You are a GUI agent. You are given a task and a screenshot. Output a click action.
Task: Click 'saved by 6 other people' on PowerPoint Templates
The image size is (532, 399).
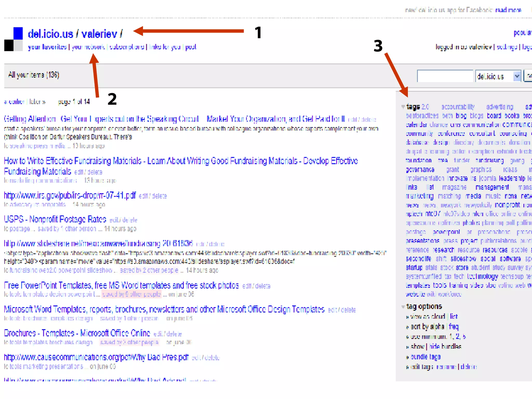tap(131, 294)
